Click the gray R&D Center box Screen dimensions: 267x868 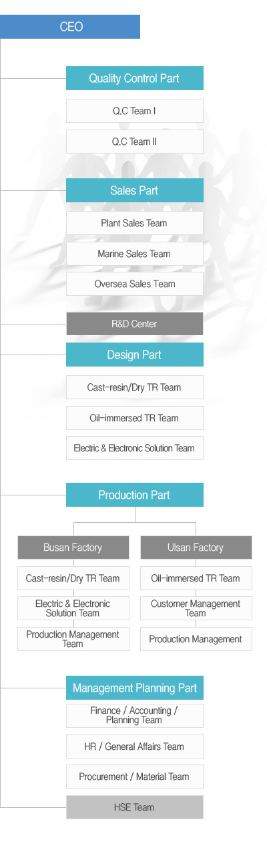[134, 324]
